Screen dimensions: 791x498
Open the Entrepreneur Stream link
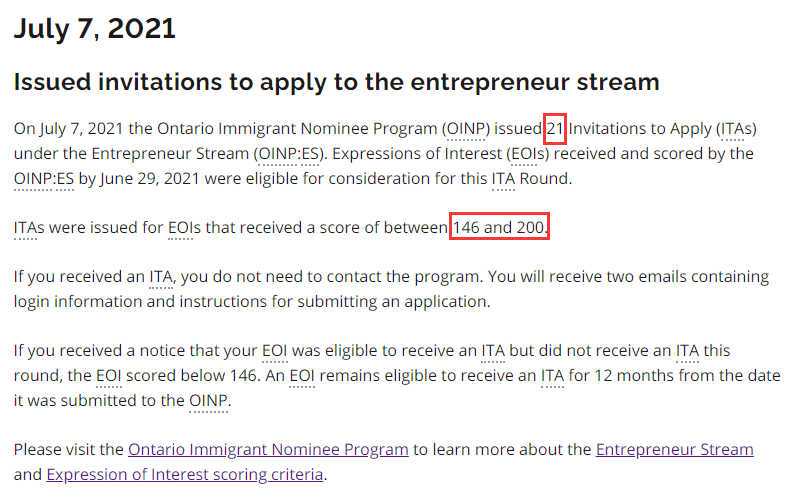pos(674,449)
